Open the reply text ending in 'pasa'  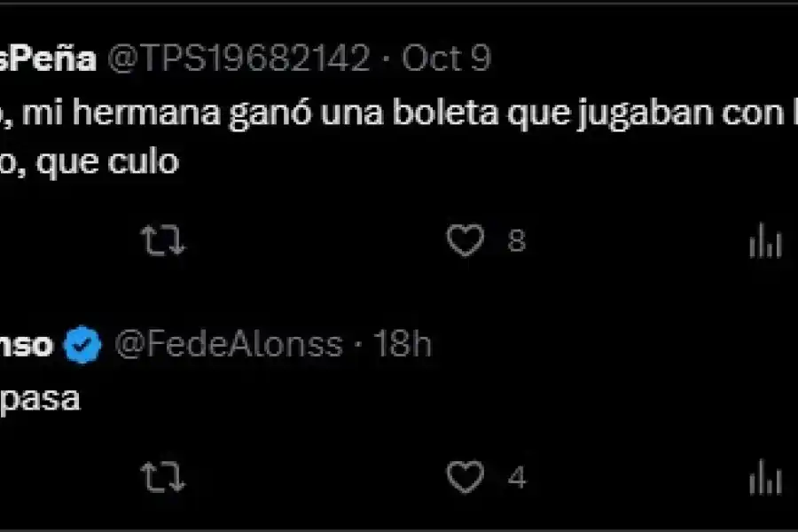coord(40,400)
